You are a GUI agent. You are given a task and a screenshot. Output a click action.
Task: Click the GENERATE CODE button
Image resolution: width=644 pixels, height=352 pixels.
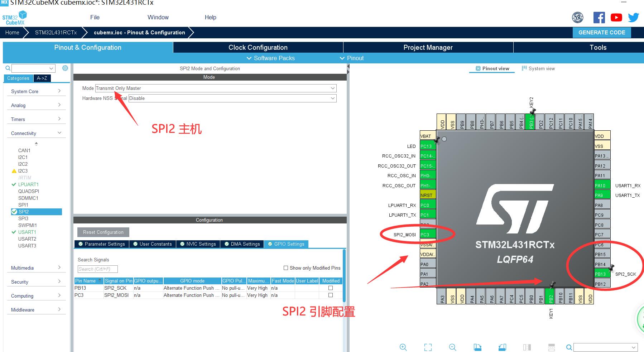(602, 32)
